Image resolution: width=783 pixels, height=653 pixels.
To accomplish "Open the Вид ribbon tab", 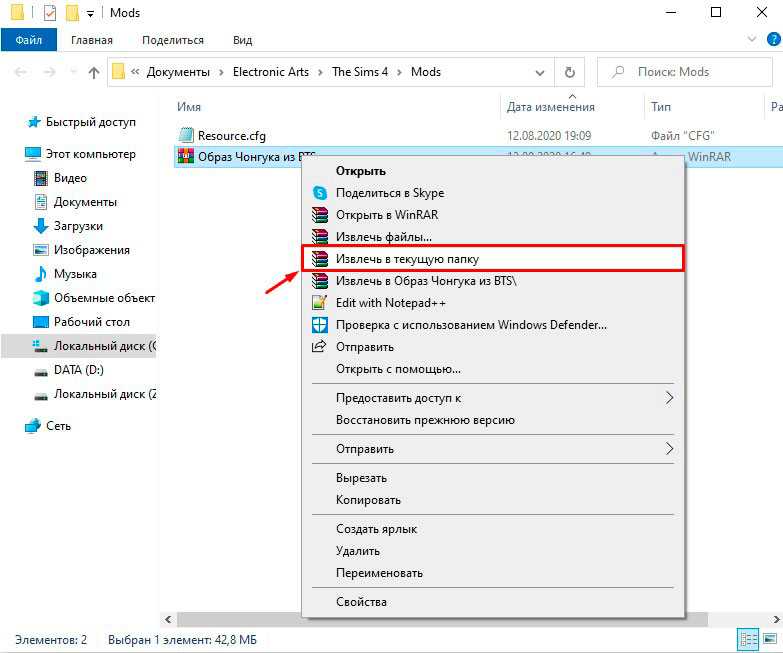I will tap(242, 40).
